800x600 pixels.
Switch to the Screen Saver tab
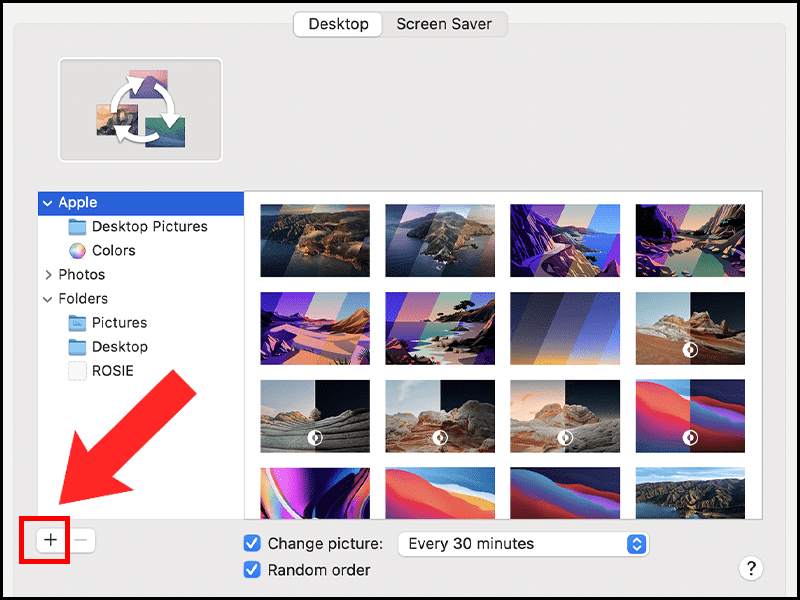click(444, 24)
